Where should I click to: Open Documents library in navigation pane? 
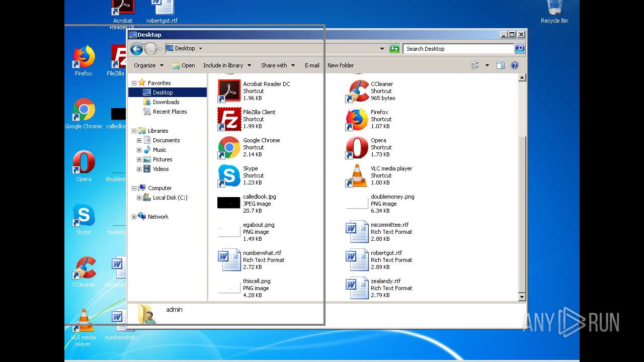tap(161, 140)
